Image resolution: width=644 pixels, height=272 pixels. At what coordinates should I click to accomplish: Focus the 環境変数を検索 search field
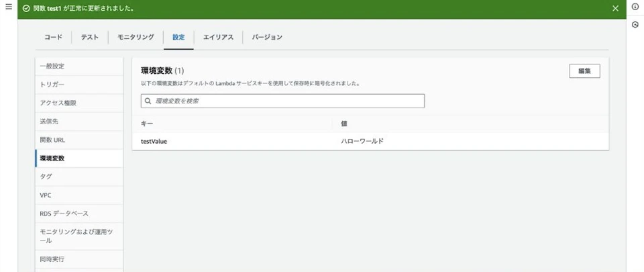point(282,101)
